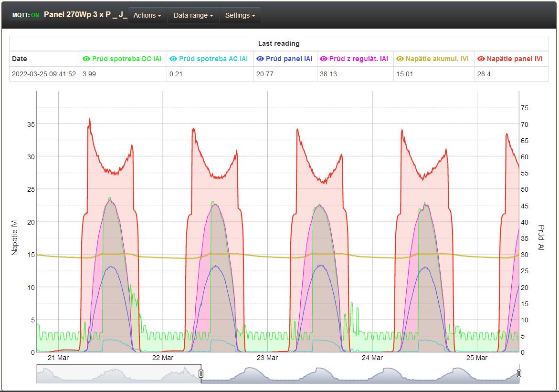
Task: Toggle eye icon for Prúd spotreba DC
Action: (86, 59)
